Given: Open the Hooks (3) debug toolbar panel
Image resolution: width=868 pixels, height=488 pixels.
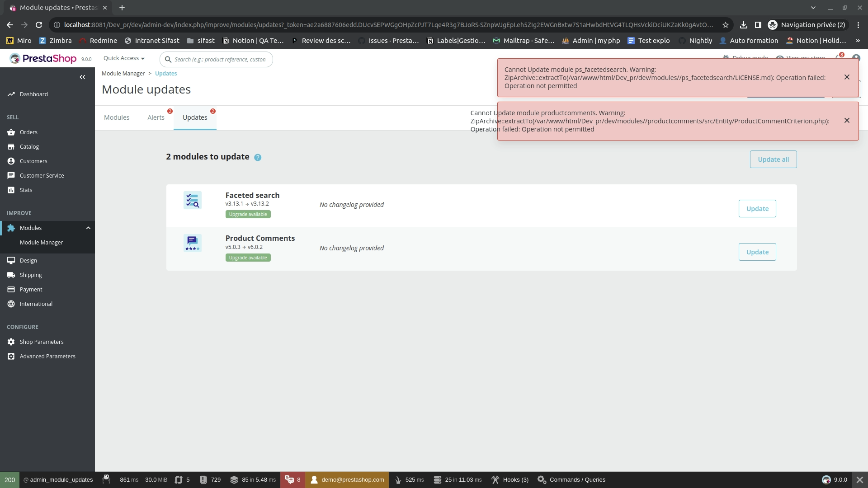Looking at the screenshot, I should pos(510,480).
